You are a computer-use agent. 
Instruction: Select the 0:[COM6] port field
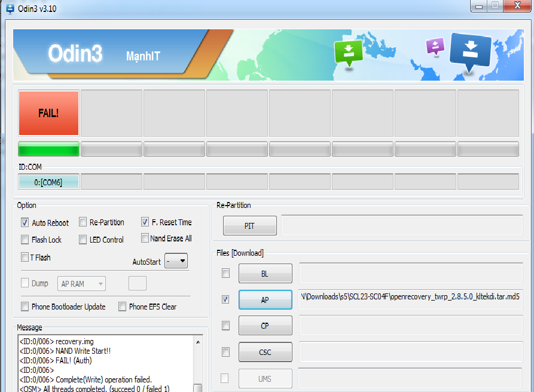(x=48, y=182)
